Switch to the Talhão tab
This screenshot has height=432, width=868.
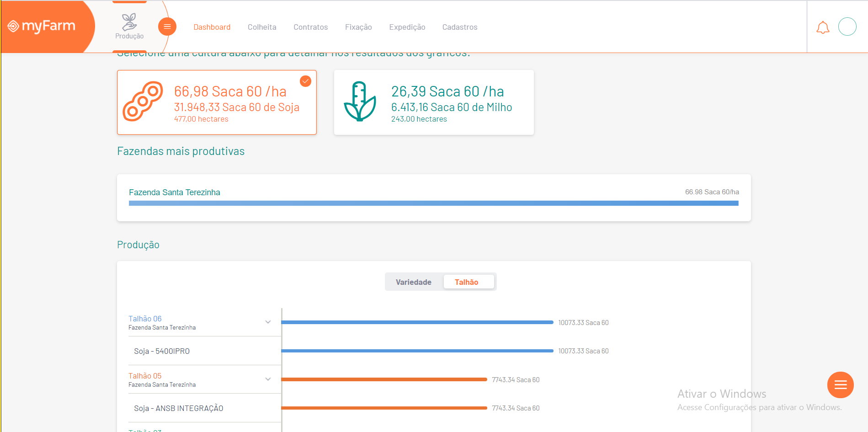click(469, 282)
